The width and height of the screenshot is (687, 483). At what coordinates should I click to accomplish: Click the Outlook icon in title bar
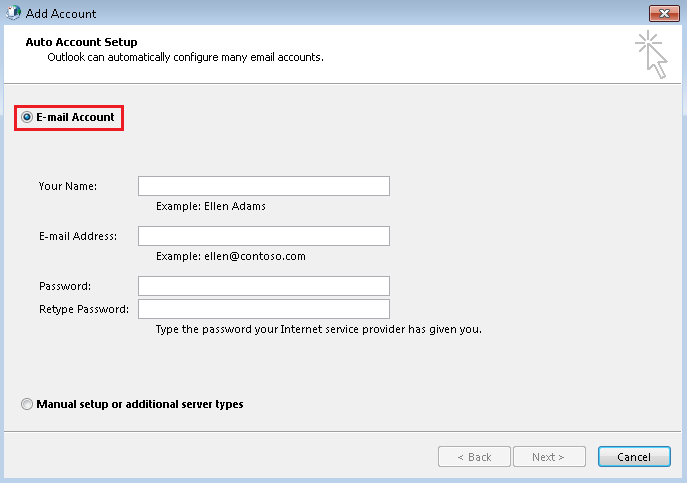13,13
